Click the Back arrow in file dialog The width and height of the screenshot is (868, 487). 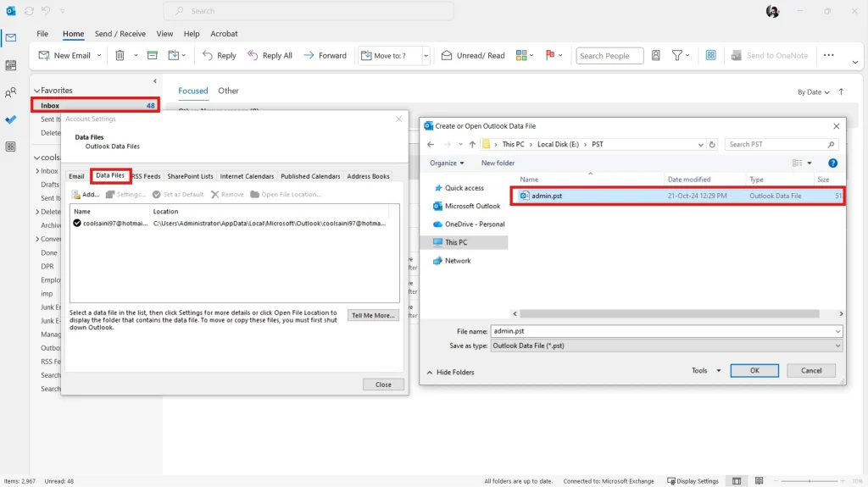pyautogui.click(x=431, y=145)
